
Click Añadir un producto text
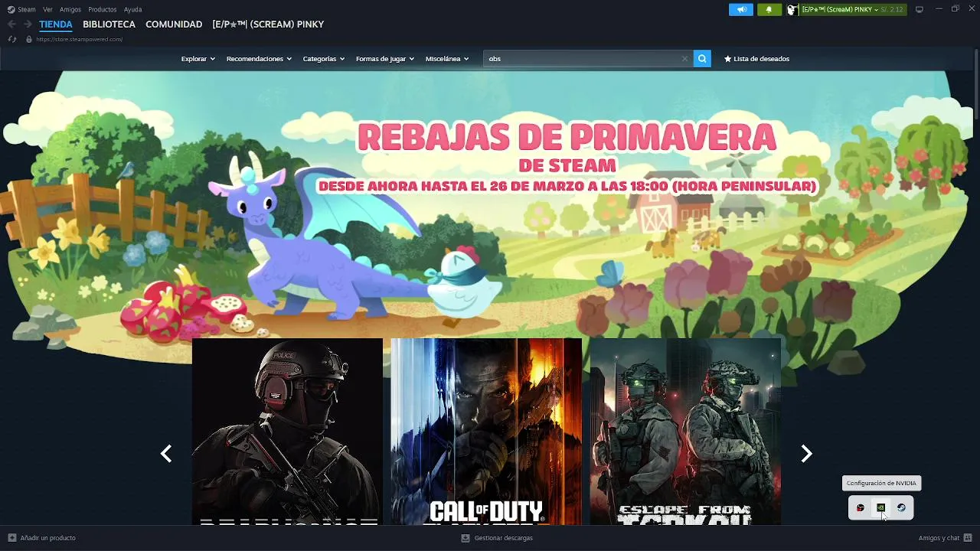(47, 538)
